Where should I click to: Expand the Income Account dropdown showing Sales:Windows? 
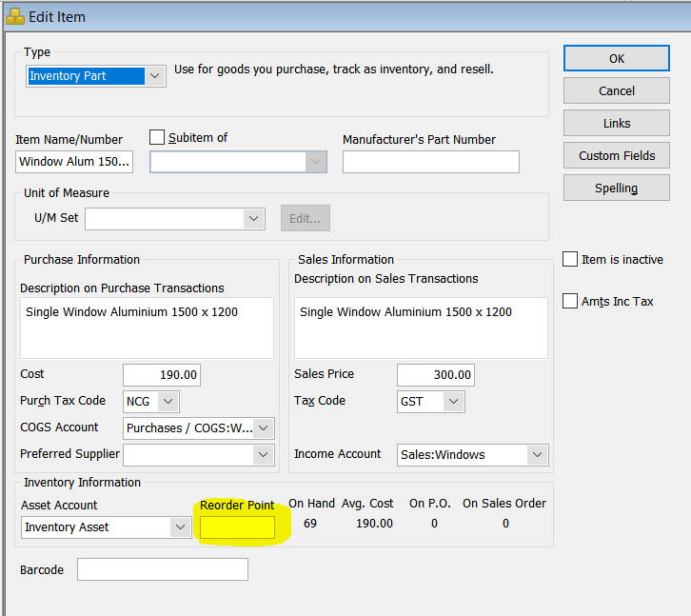click(472, 454)
